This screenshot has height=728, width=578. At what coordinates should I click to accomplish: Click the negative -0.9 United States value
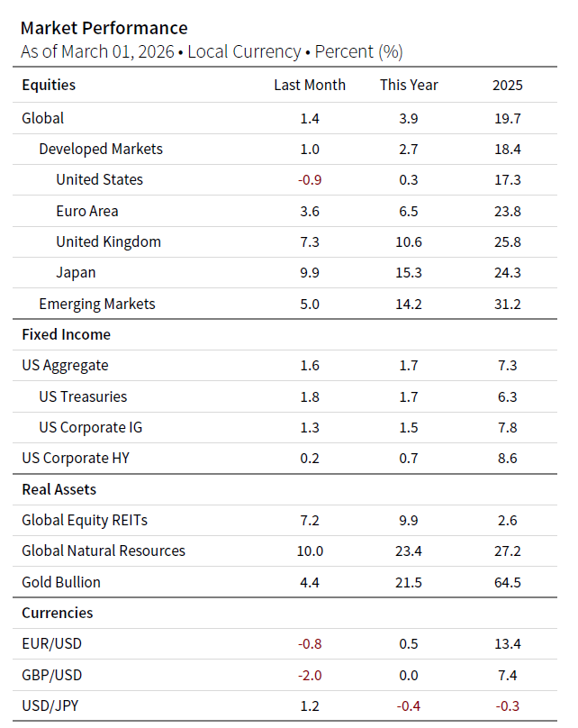310,179
